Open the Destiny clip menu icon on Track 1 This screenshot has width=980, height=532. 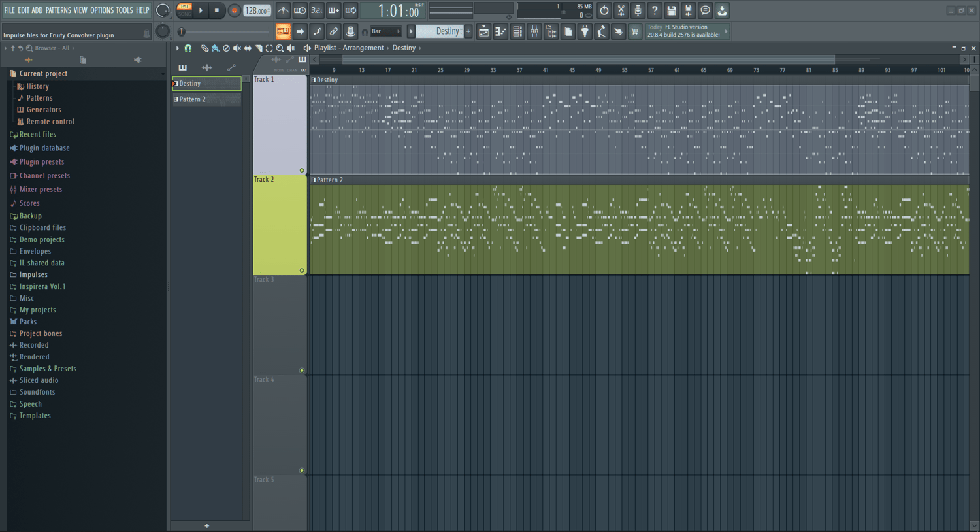313,80
